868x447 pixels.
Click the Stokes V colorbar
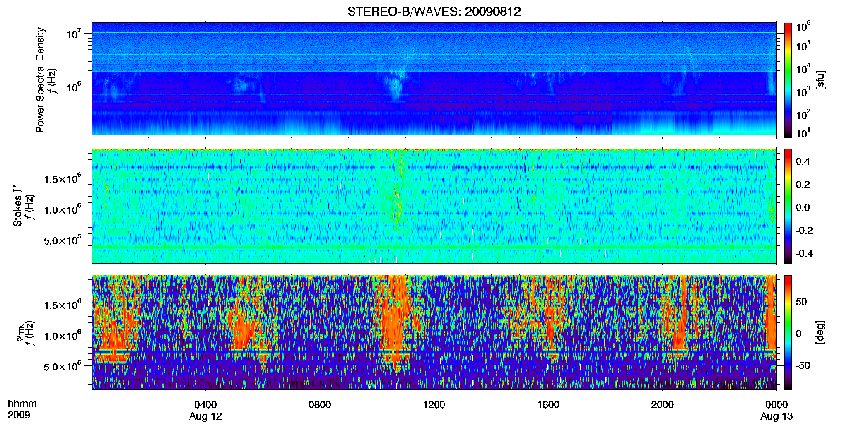tap(788, 206)
